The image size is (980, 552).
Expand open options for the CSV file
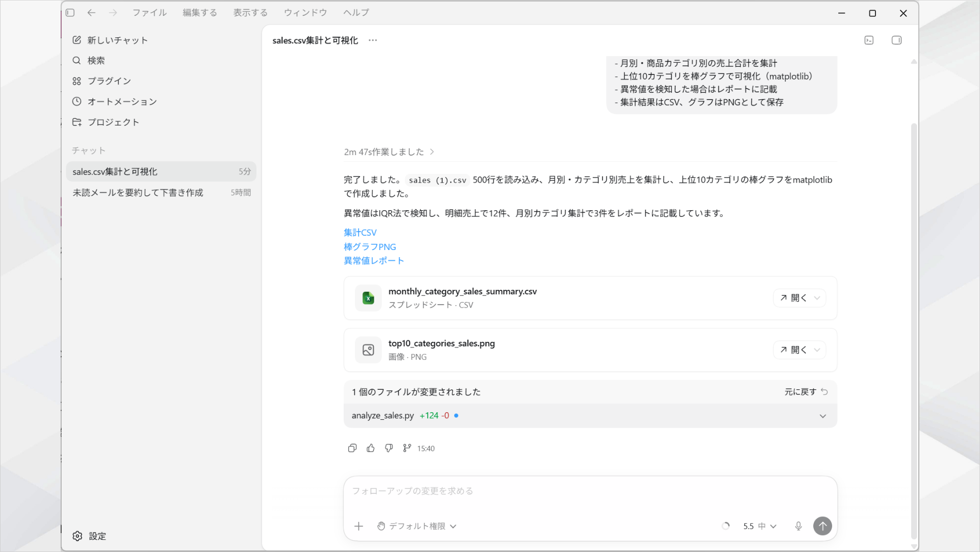[x=817, y=298]
